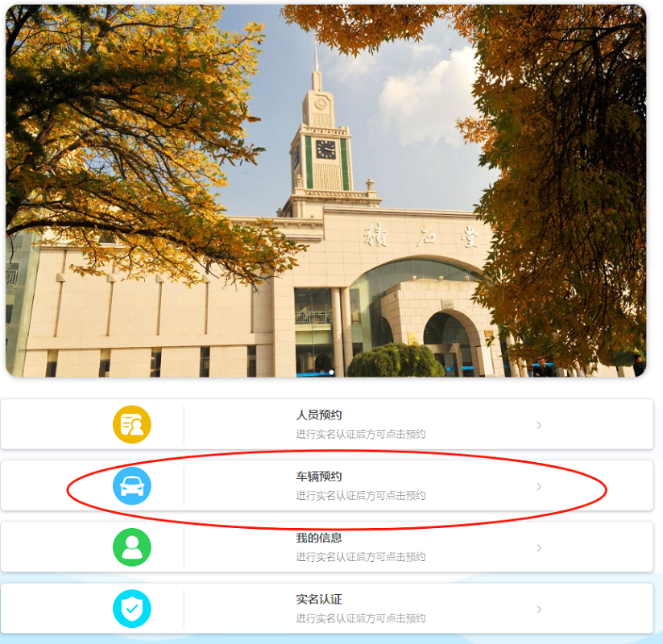Image resolution: width=663 pixels, height=644 pixels.
Task: Click the hint text under 我的信息
Action: tap(361, 557)
